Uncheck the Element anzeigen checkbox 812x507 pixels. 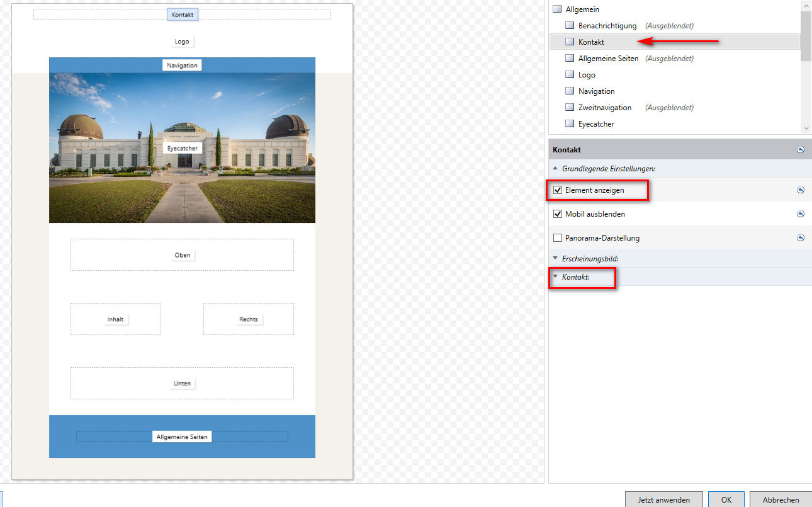[x=557, y=190]
